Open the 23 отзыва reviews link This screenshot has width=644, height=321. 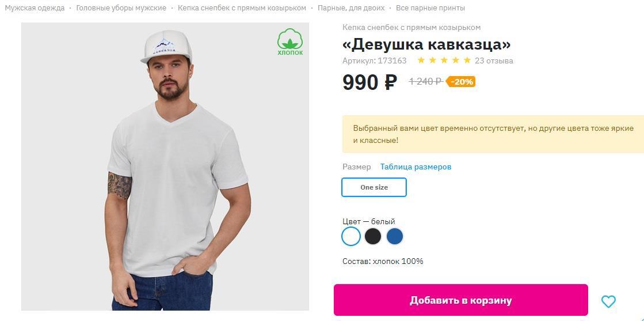point(494,61)
